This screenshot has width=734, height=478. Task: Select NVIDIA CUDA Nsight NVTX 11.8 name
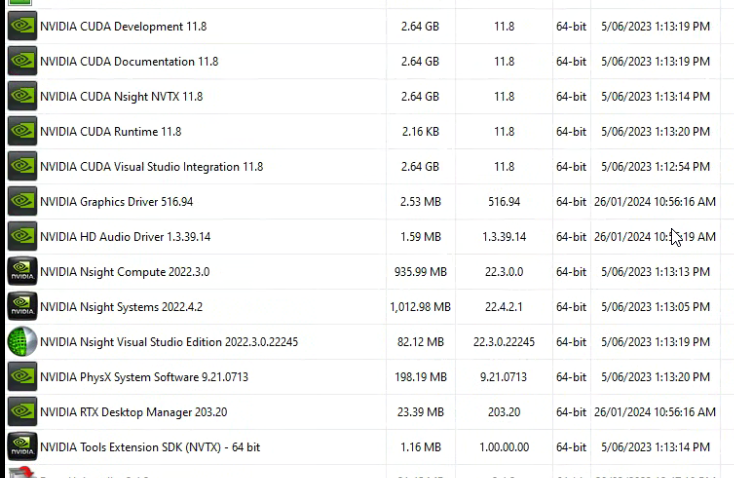[121, 96]
